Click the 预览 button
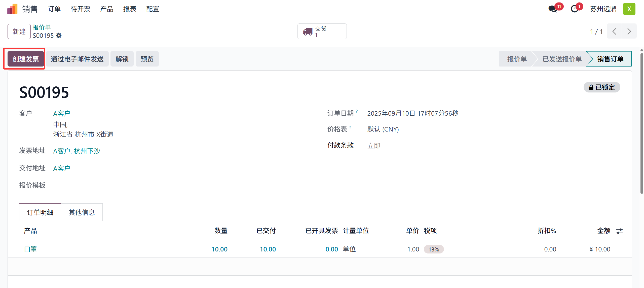The image size is (644, 288). 147,59
